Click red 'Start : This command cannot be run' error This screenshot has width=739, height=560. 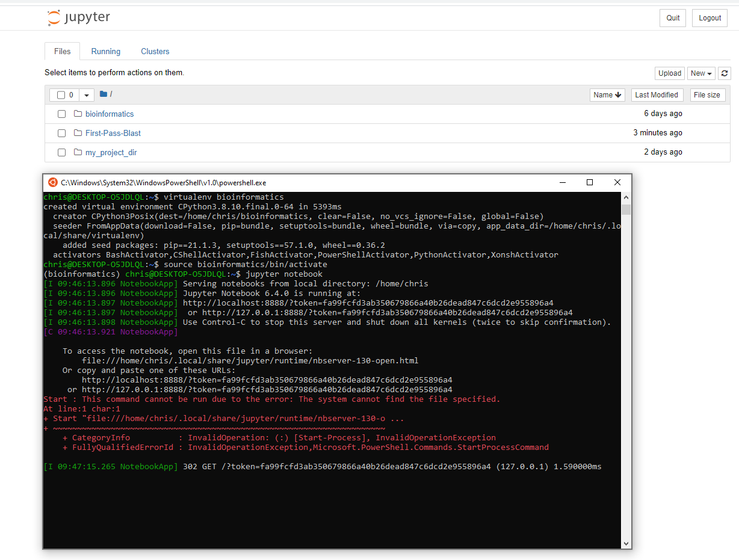click(272, 399)
